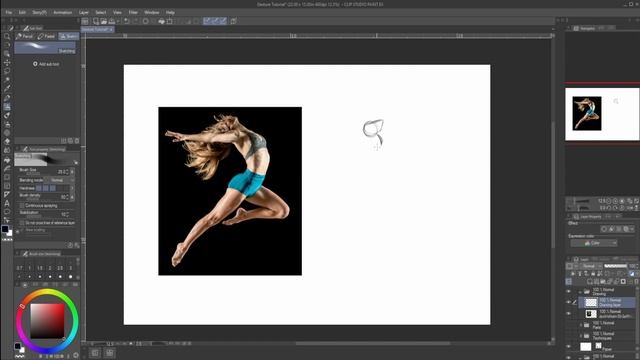
Task: Select the Fill bucket tool
Action: click(x=7, y=160)
